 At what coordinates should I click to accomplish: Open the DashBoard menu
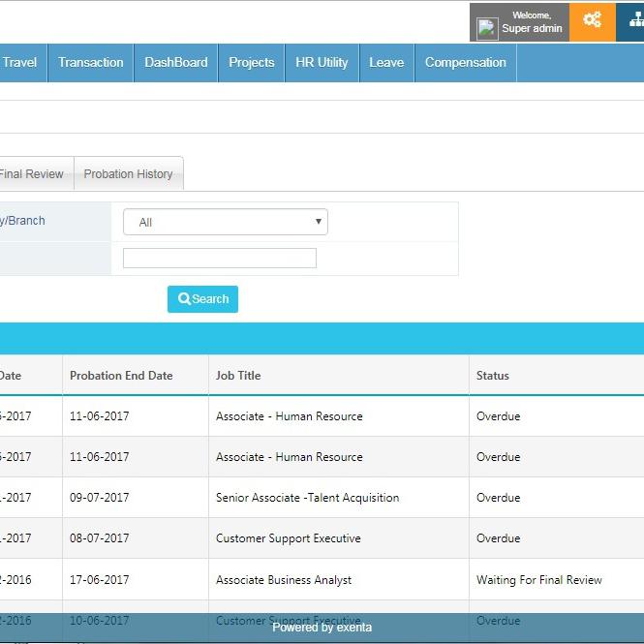click(x=176, y=63)
